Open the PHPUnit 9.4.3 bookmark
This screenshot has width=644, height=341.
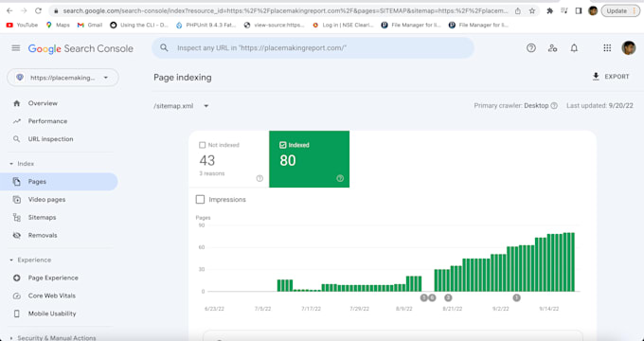(206, 25)
